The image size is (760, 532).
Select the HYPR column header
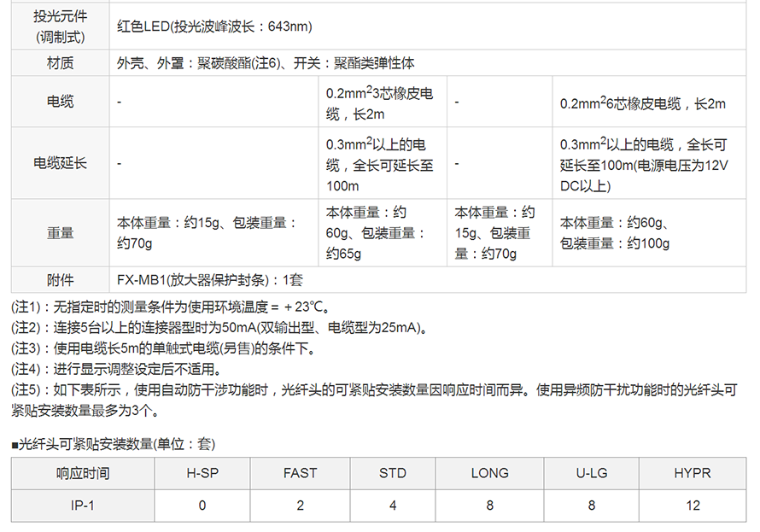(x=693, y=473)
